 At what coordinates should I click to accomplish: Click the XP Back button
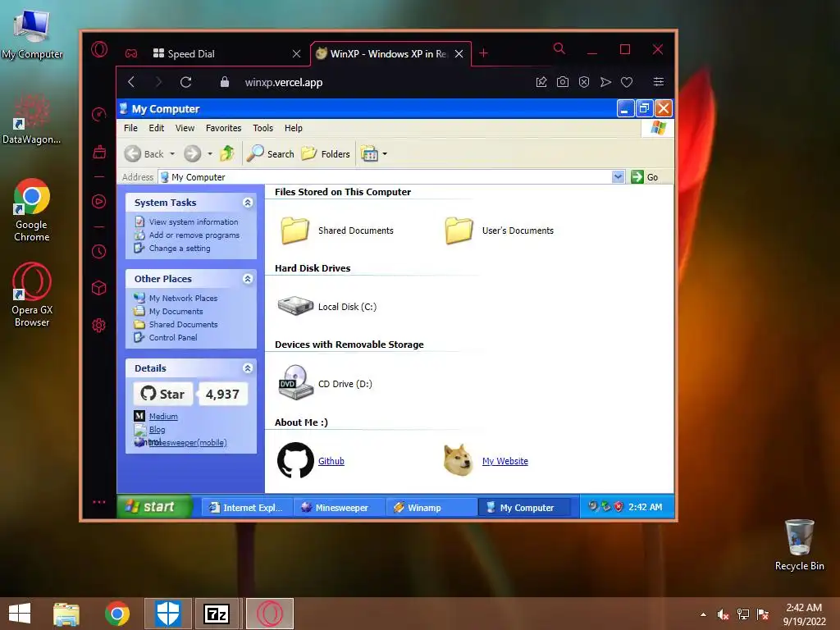144,153
